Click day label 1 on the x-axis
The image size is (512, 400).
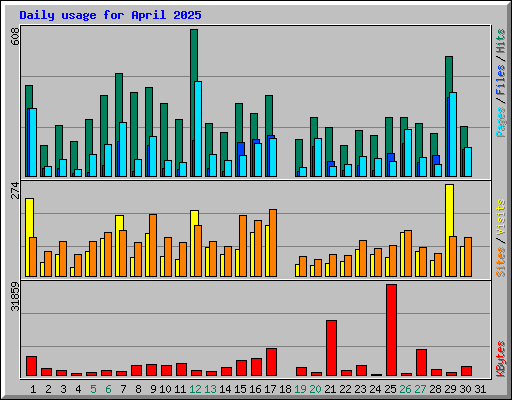coord(33,389)
